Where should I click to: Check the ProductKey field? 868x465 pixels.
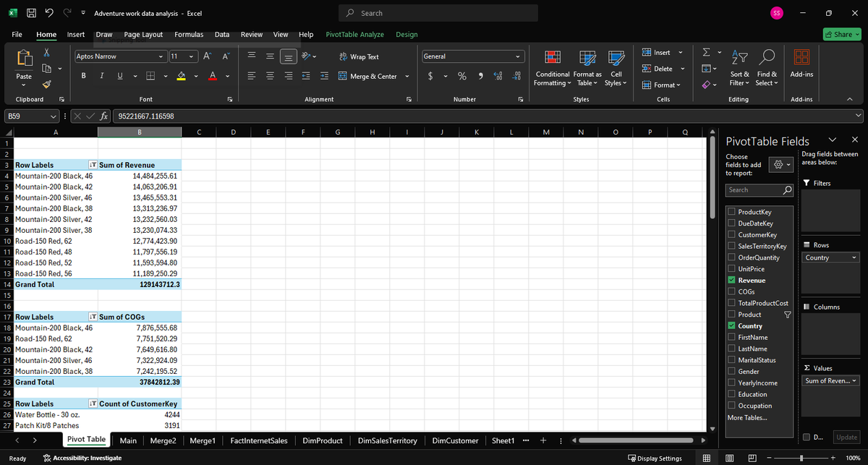click(731, 211)
